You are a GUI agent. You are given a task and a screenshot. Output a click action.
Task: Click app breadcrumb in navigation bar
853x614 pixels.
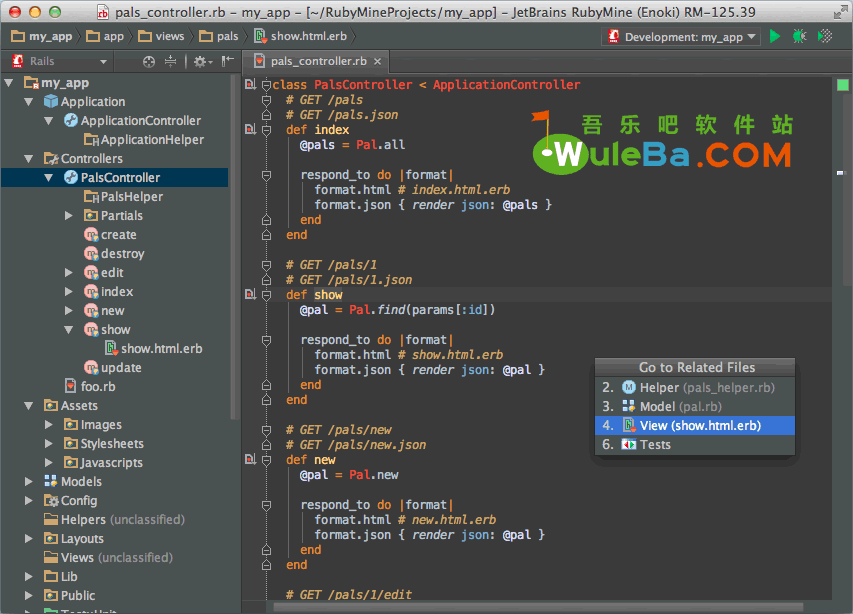106,36
